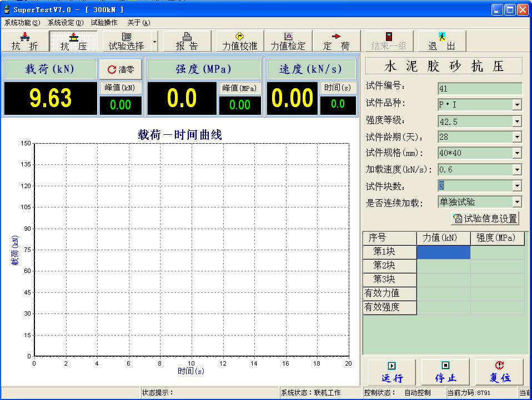Open the 是否连续加载 continuous loading dropdown

516,201
